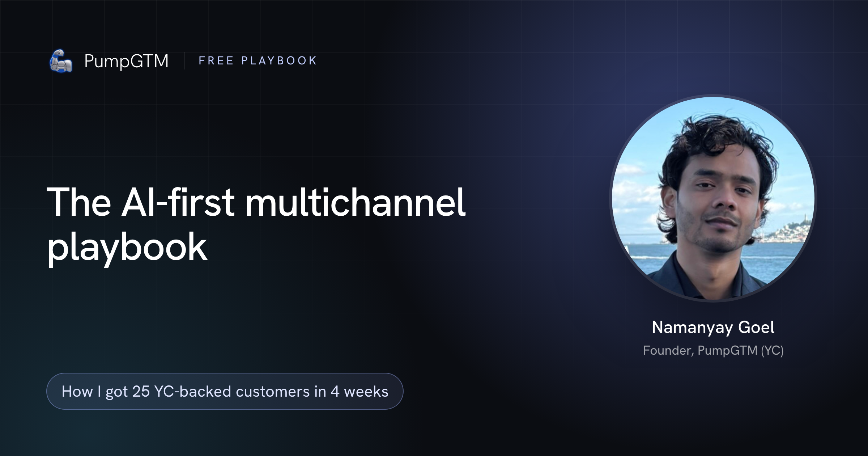
Task: Click the FREE PLAYBOOK label
Action: coord(258,60)
